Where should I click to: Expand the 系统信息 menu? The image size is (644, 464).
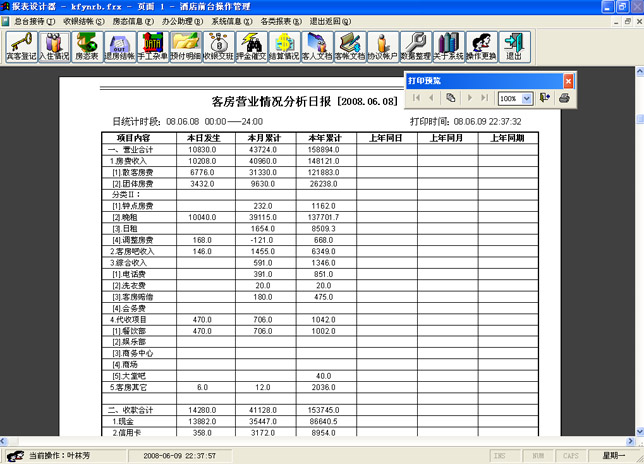click(x=230, y=20)
